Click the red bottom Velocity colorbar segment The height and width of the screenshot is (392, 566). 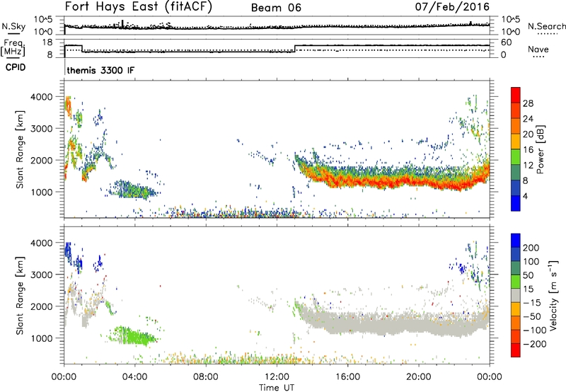(516, 350)
